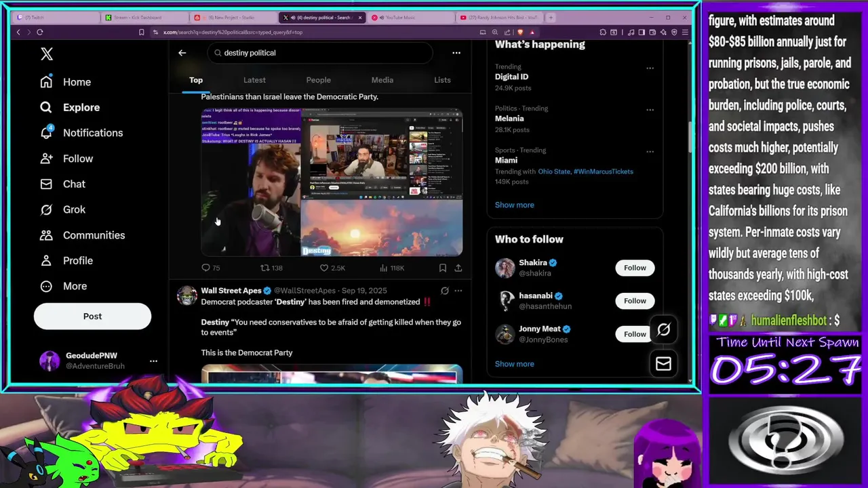Open hasanabi's profile from suggestions

536,296
